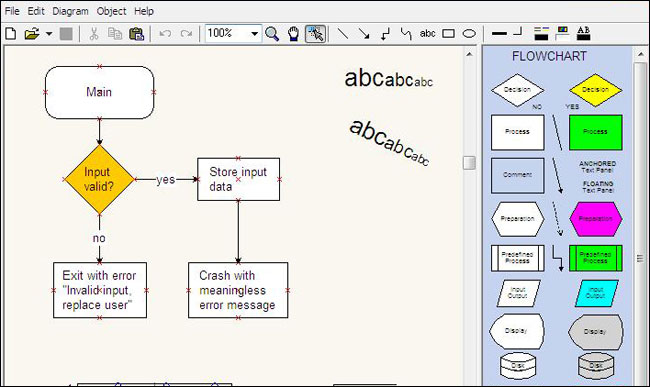This screenshot has height=387, width=650.
Task: Pick the yellow Decision diamond shape
Action: (x=595, y=90)
